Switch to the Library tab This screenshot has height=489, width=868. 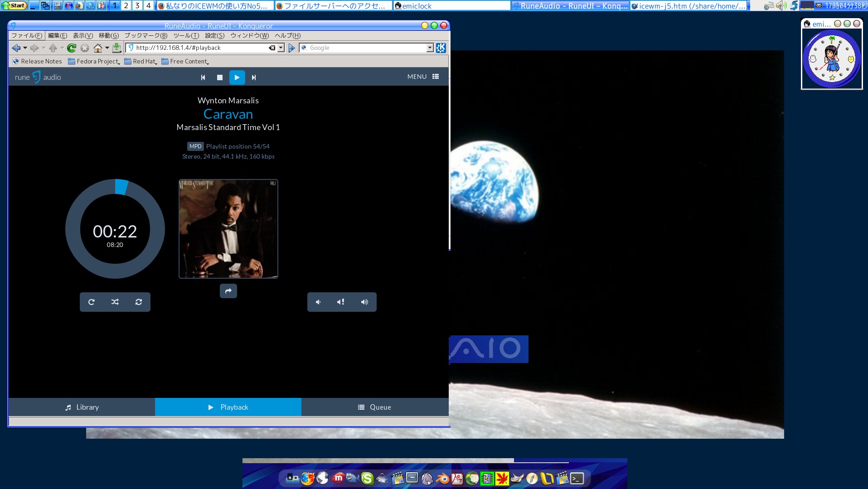(x=82, y=407)
